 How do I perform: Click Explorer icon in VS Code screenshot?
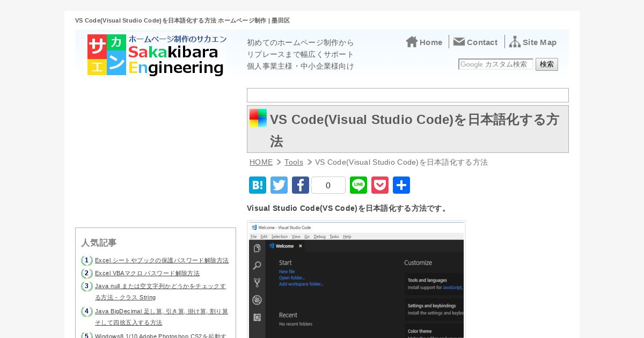click(x=257, y=248)
